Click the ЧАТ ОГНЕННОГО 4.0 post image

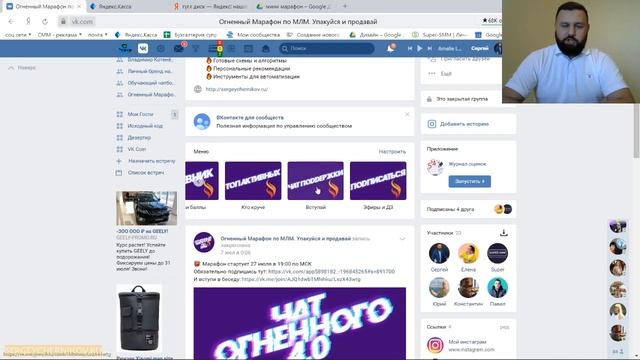(300, 324)
